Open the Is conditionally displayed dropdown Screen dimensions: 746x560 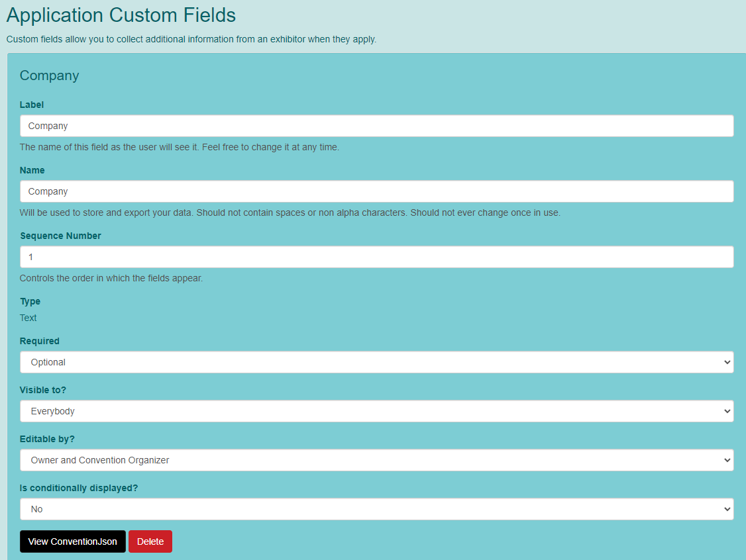tap(376, 509)
